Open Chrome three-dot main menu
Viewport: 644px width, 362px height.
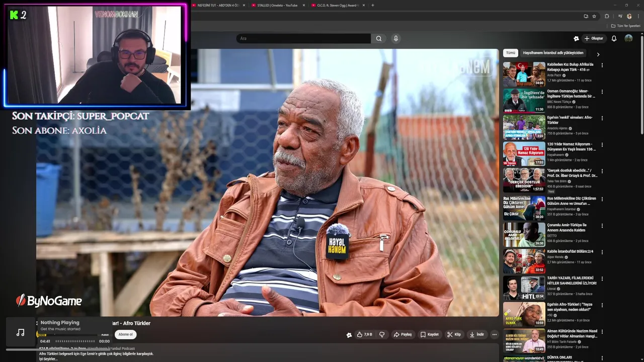click(638, 16)
